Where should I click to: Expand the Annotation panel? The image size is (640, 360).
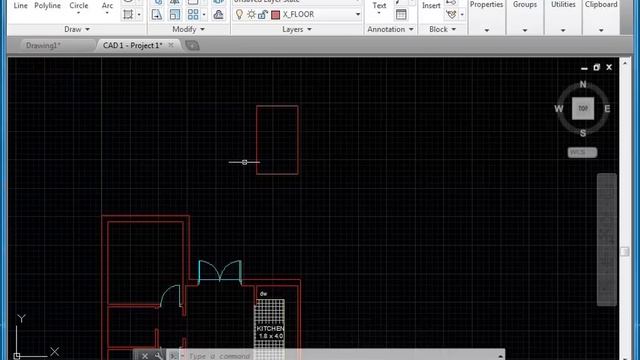[390, 29]
